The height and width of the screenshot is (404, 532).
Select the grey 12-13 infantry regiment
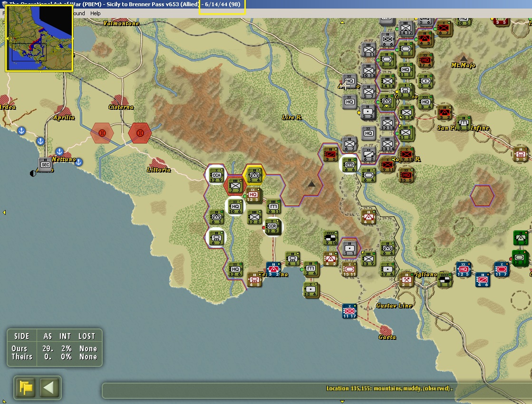(x=387, y=124)
